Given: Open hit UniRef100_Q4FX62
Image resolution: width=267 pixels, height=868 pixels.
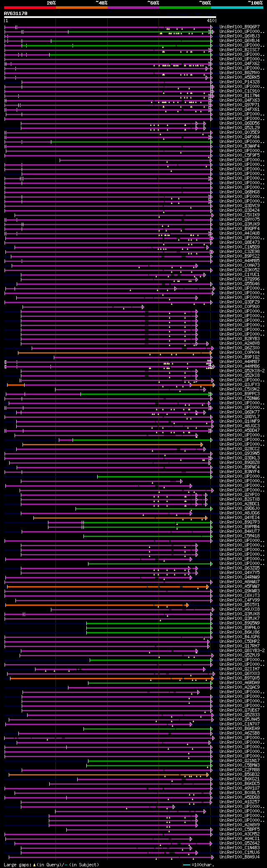Looking at the screenshot, I should 239,63.
